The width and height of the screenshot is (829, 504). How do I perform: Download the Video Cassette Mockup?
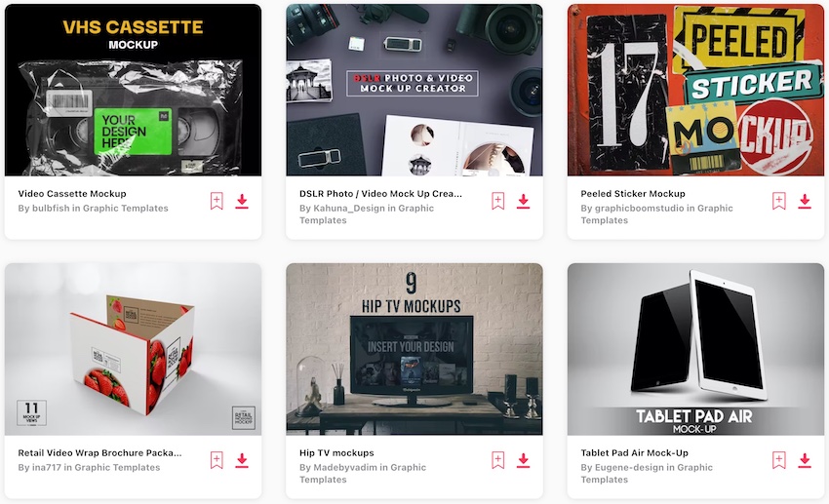point(242,201)
